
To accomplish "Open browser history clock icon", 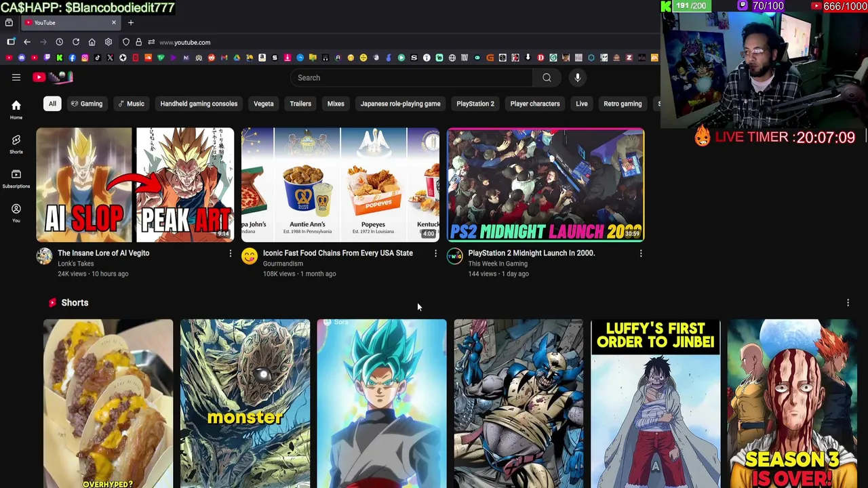I will pos(59,42).
